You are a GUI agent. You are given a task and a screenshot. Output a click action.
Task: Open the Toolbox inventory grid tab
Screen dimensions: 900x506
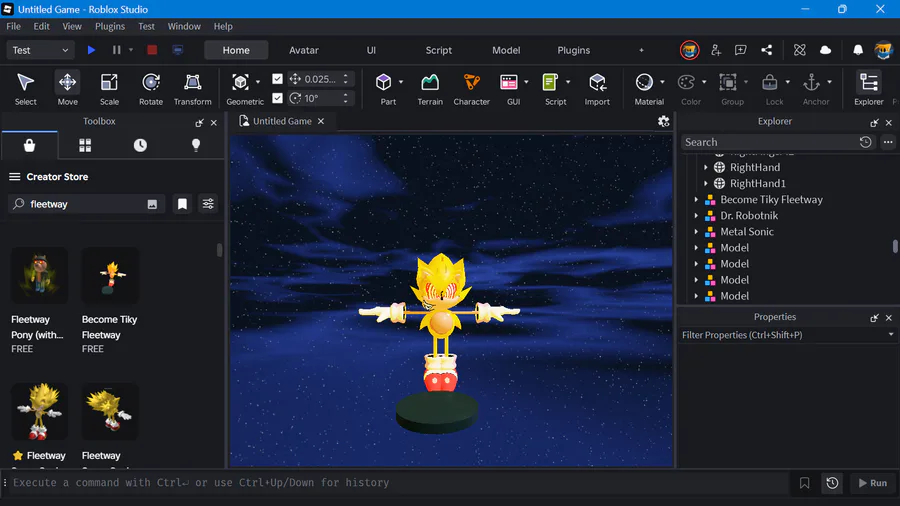[x=85, y=145]
